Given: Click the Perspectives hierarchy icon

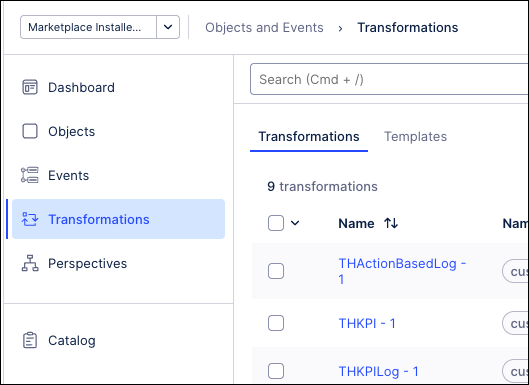Looking at the screenshot, I should (30, 263).
